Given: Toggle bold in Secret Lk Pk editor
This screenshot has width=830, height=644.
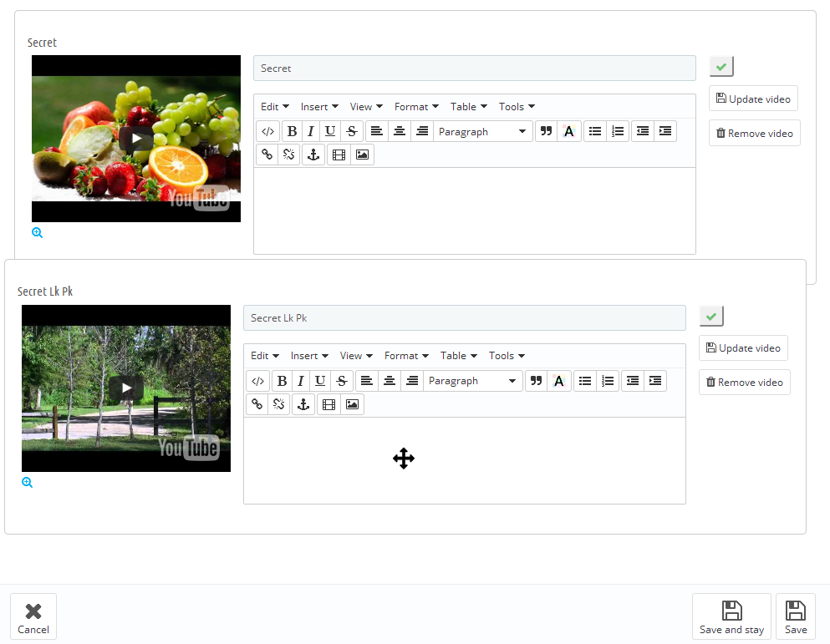Looking at the screenshot, I should (282, 381).
